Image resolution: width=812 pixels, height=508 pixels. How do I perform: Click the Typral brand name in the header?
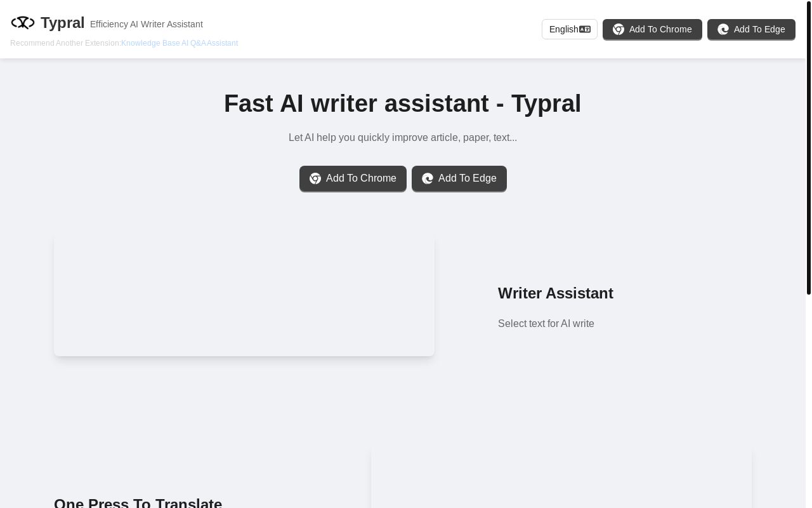(x=62, y=23)
